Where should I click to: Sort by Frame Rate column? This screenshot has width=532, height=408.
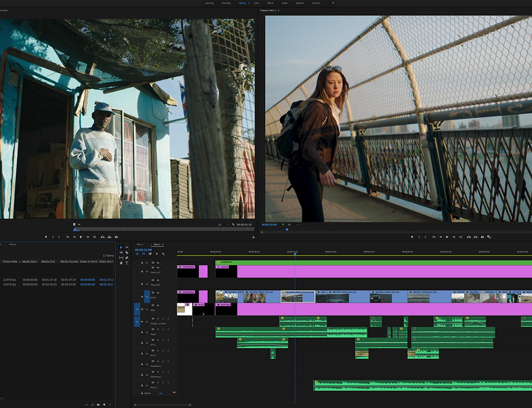pos(10,261)
